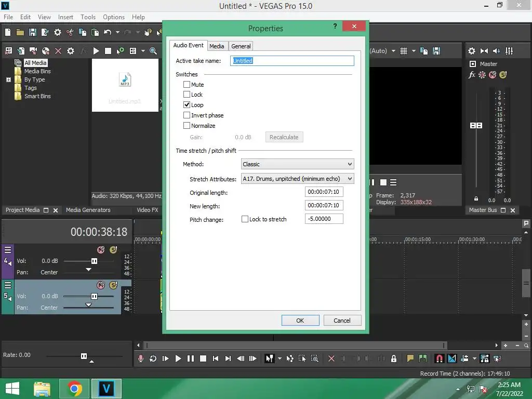Screen dimensions: 532x399
Task: Toggle Enable Snapping magnet icon
Action: [x=440, y=358]
